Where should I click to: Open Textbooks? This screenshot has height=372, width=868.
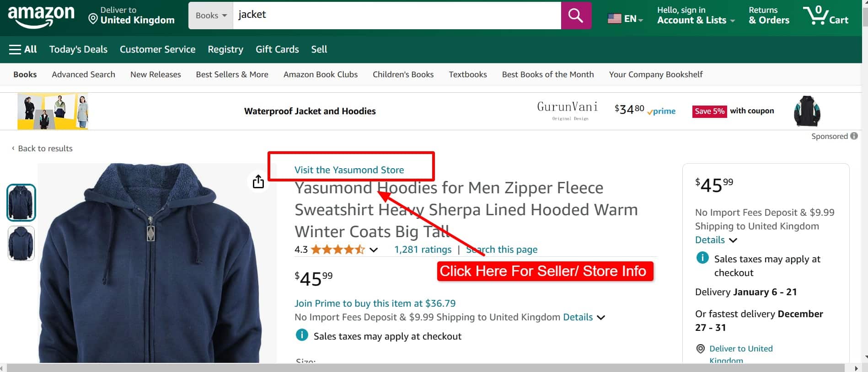pyautogui.click(x=468, y=74)
